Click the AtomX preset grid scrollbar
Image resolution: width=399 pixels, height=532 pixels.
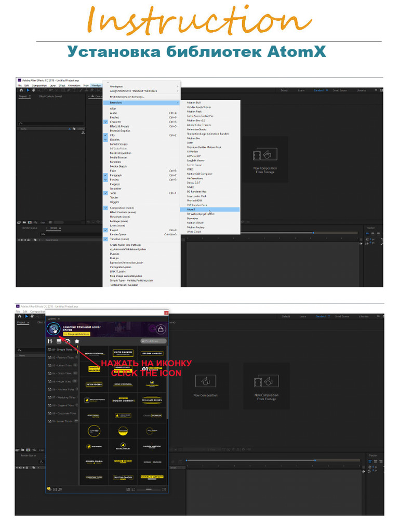[167, 382]
